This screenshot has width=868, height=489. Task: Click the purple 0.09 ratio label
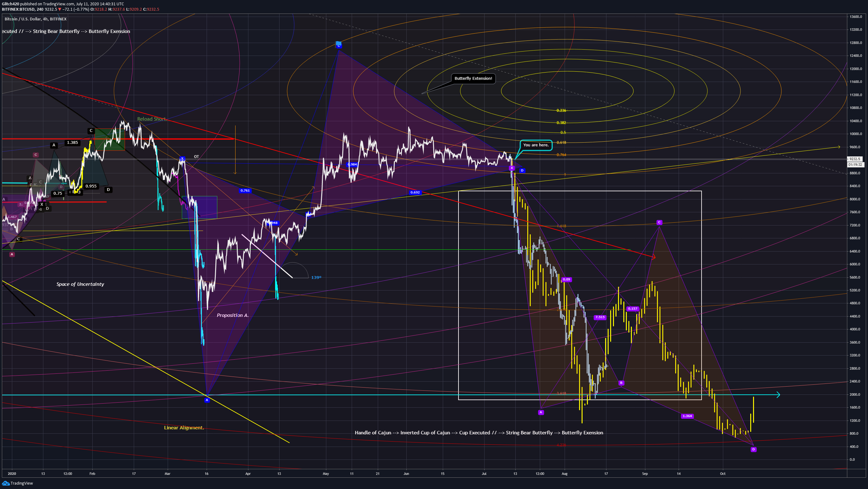click(567, 280)
